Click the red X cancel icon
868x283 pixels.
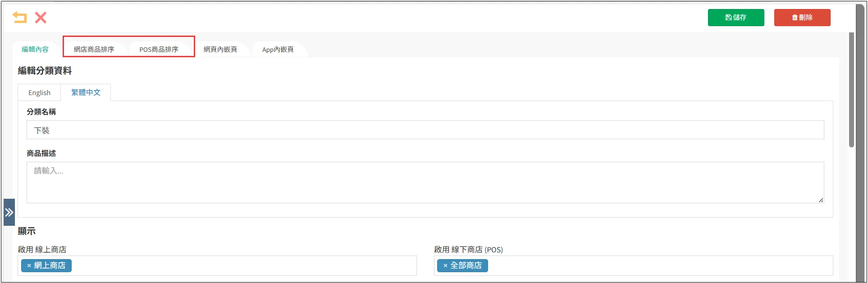coord(41,18)
